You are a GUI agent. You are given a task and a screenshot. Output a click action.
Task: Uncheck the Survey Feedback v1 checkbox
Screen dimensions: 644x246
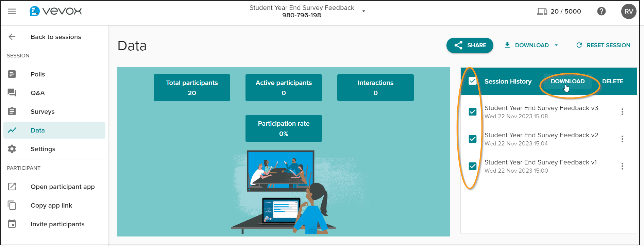click(472, 166)
